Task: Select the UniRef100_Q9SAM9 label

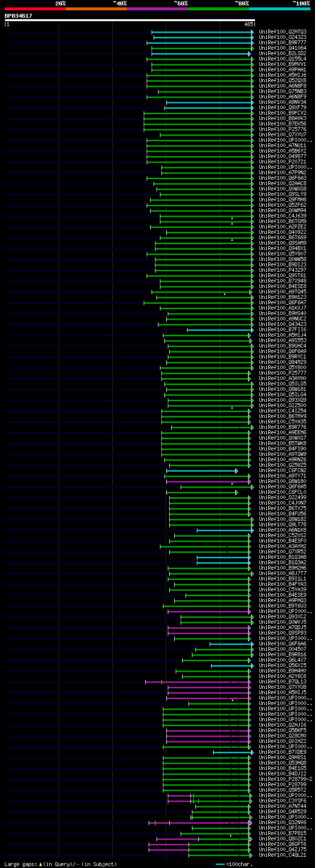Action: pyautogui.click(x=283, y=243)
